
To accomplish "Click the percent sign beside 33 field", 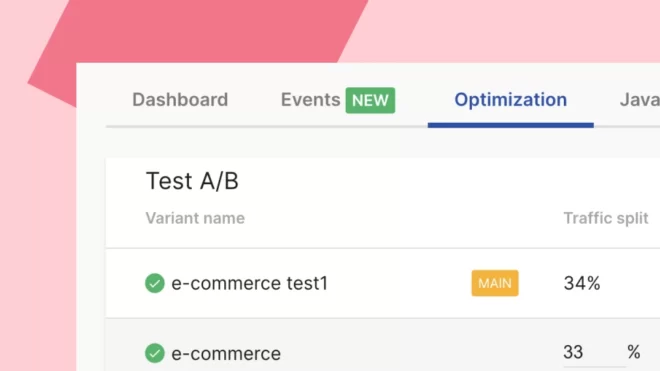I will coord(633,352).
